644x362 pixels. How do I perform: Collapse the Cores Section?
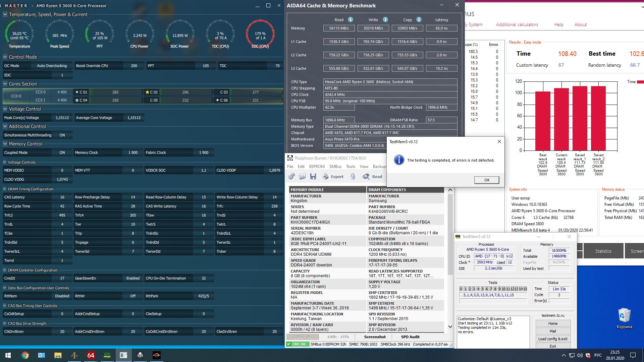[5, 84]
